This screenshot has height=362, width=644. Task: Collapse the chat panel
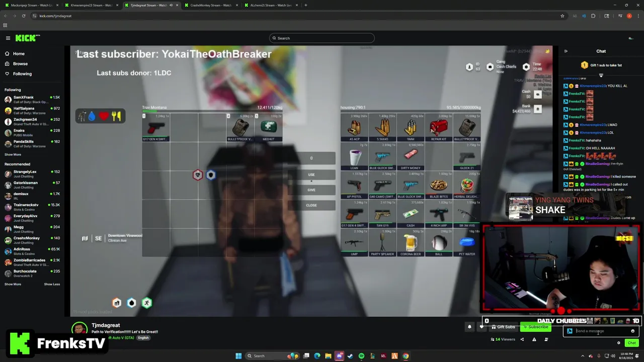click(x=566, y=51)
